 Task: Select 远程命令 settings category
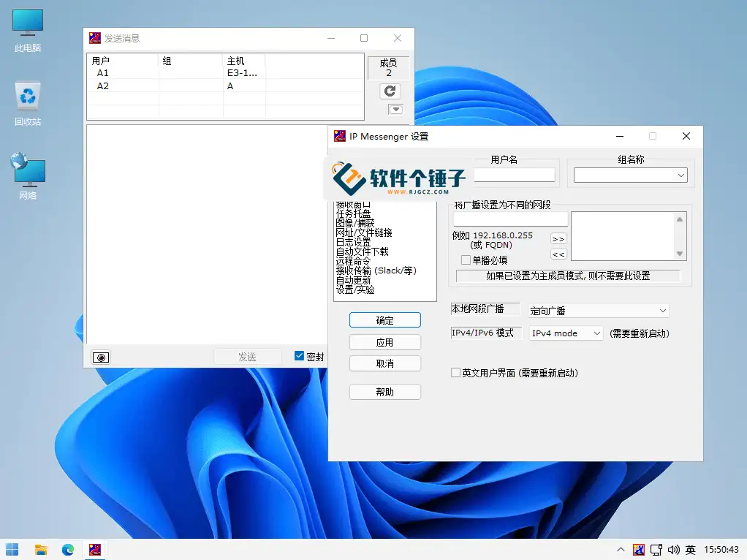353,261
